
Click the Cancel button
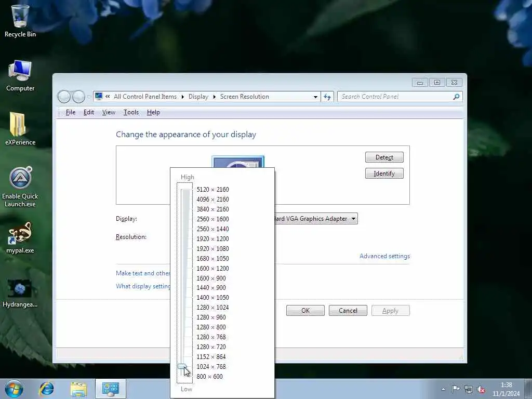[x=348, y=311]
